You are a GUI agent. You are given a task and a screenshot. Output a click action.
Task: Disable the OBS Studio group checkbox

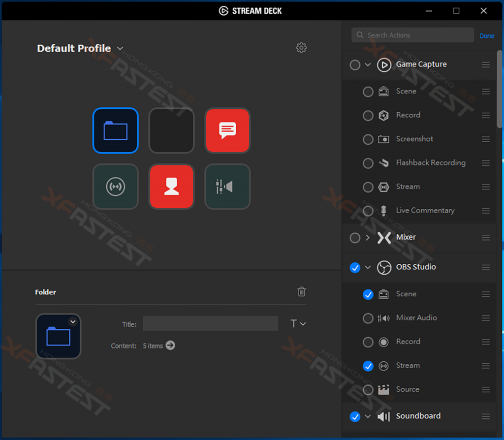point(355,268)
